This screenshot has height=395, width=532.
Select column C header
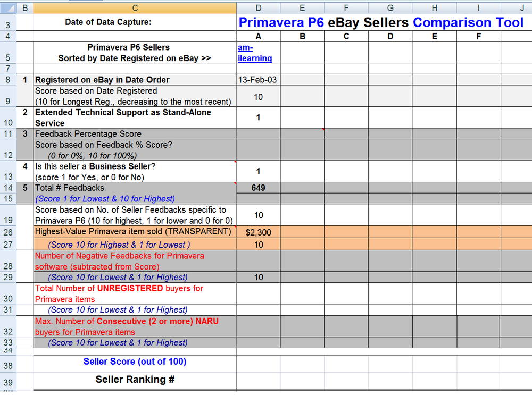(135, 7)
